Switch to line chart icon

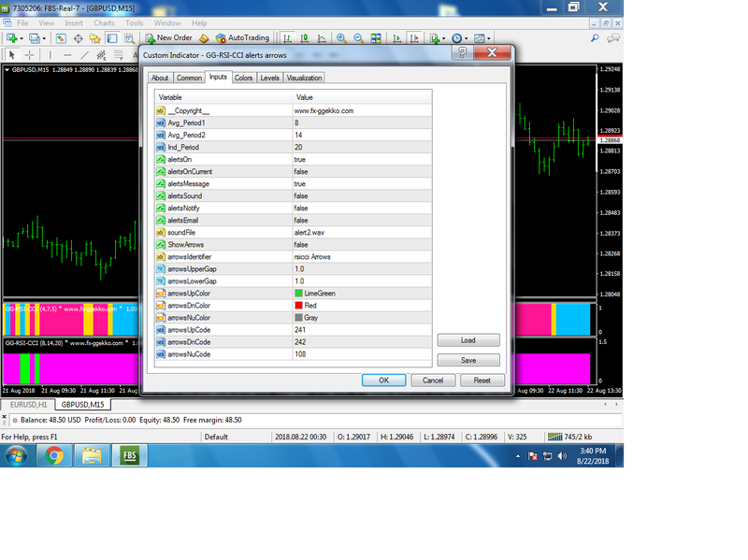pyautogui.click(x=322, y=38)
